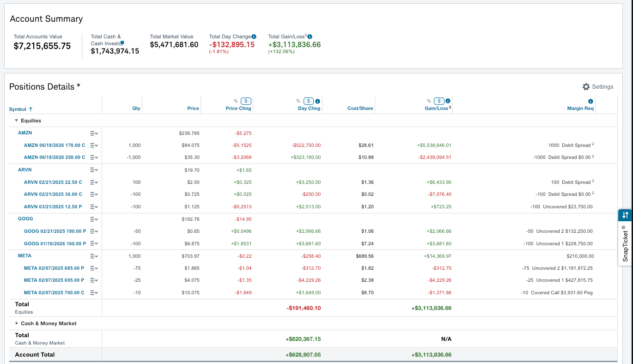Open AMZN 06/18/2026 170.00 C option link

(x=55, y=145)
